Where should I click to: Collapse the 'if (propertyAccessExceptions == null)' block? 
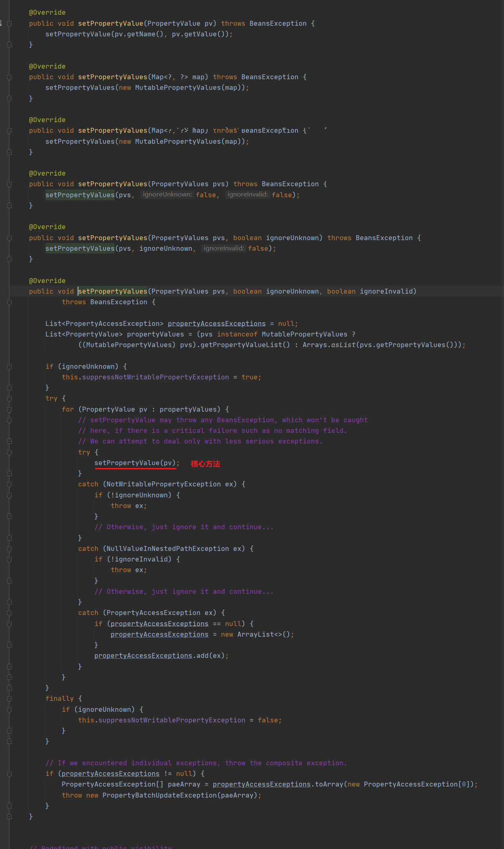pos(9,624)
